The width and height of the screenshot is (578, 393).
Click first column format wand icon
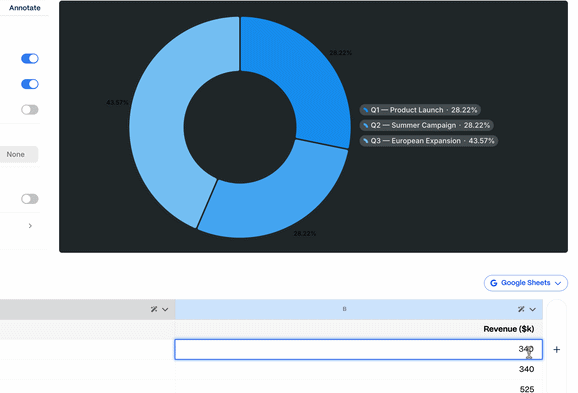(154, 309)
